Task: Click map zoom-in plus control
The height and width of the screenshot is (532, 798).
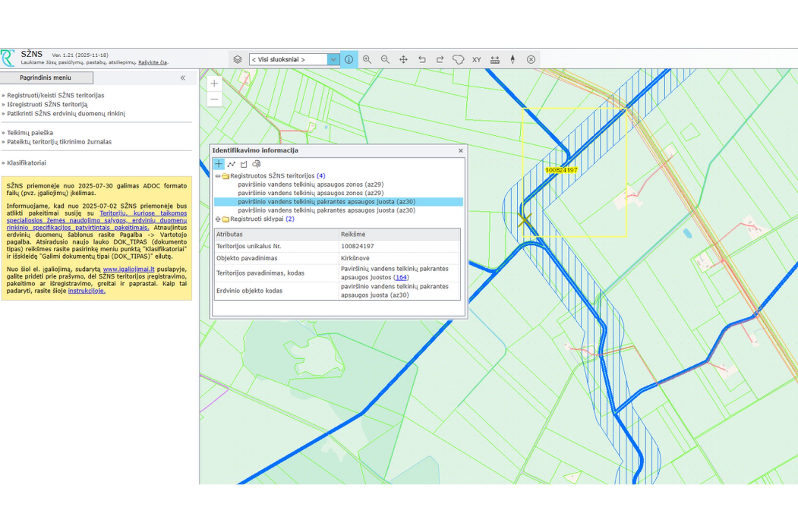Action: coord(215,84)
